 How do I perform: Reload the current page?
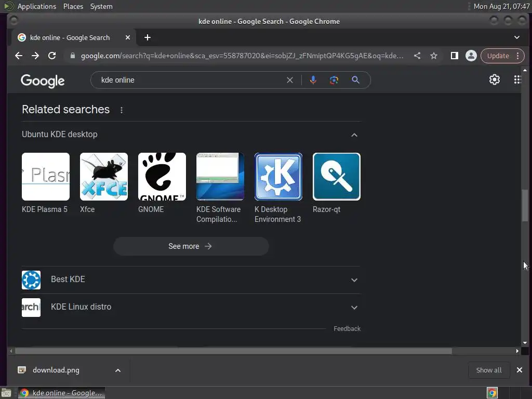[x=52, y=56]
